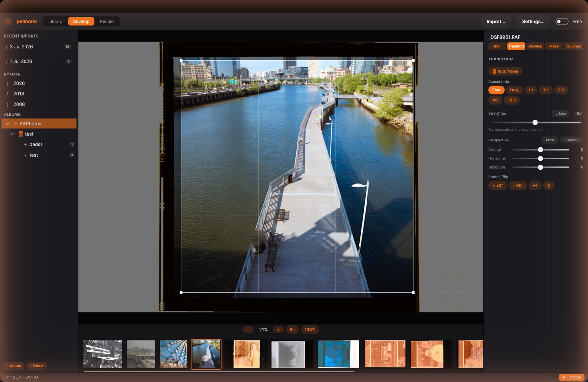
Task: Select the test album with 0 photos
Action: click(39, 155)
